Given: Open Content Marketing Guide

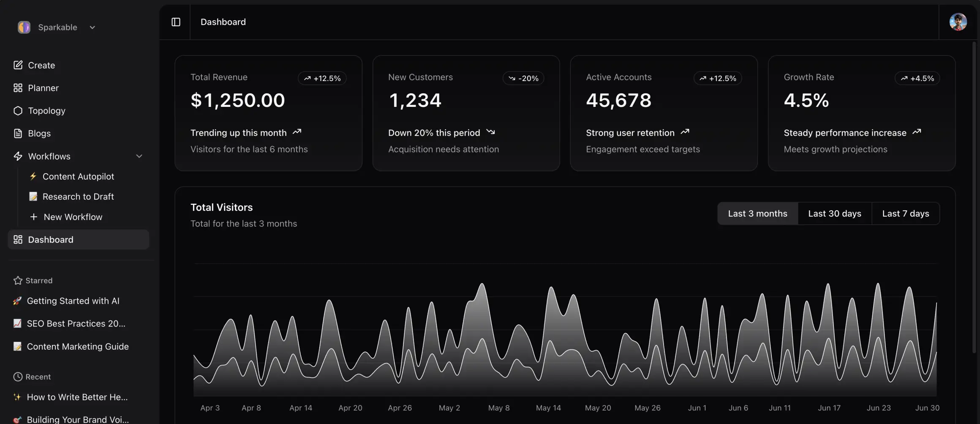Looking at the screenshot, I should point(79,346).
